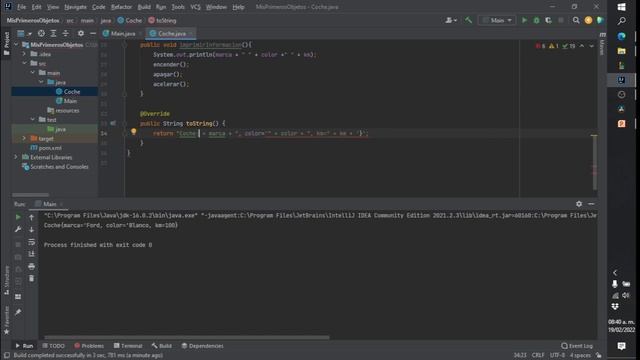Collapse the test folder
Screen dimensions: 640x360
33,120
